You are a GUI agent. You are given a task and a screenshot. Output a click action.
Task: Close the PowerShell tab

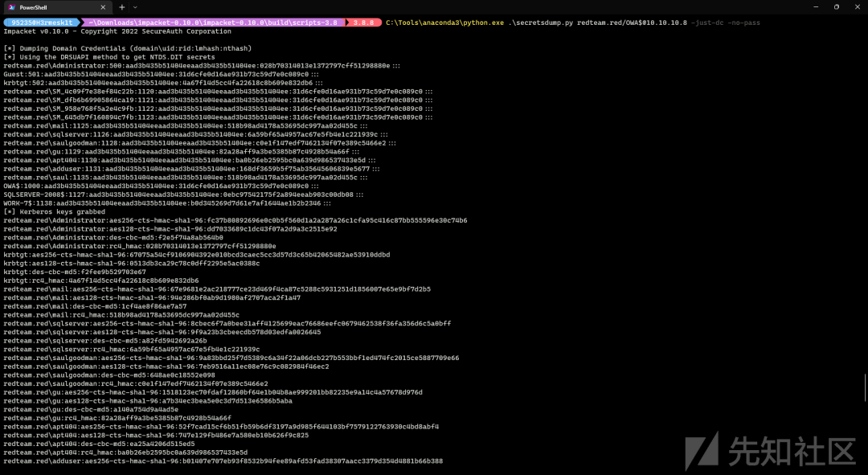(x=103, y=7)
